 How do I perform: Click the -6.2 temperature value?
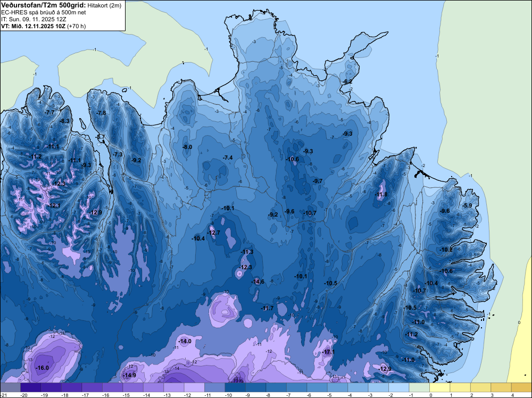click(x=347, y=81)
